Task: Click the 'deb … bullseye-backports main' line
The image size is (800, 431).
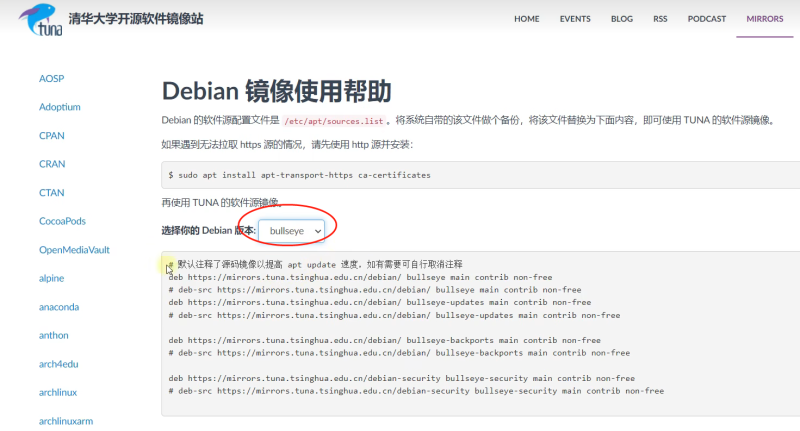Action: 385,340
